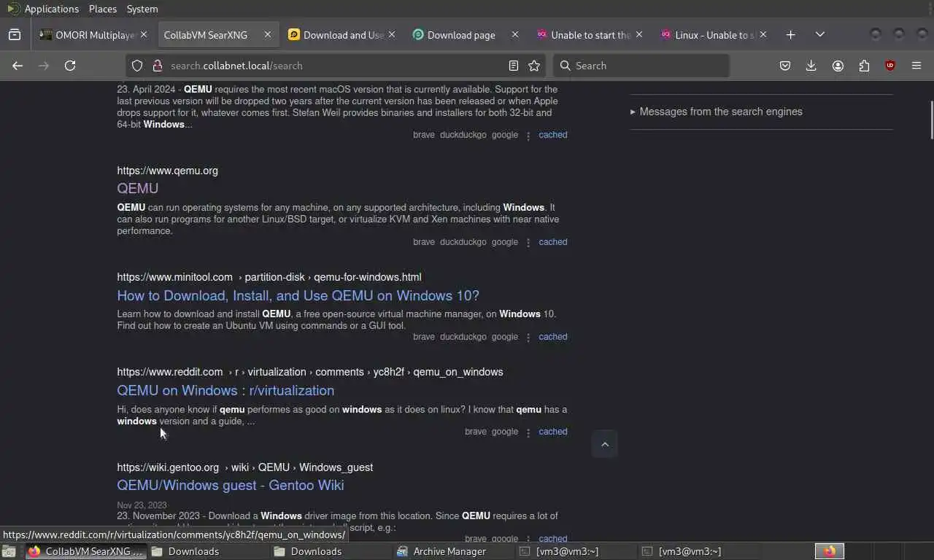This screenshot has width=934, height=560.
Task: Open the Places menu
Action: pos(103,9)
